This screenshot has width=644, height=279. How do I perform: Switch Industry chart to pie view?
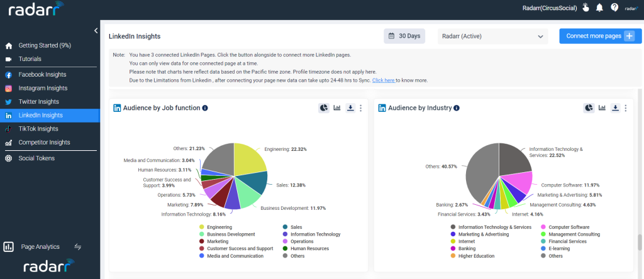click(589, 108)
